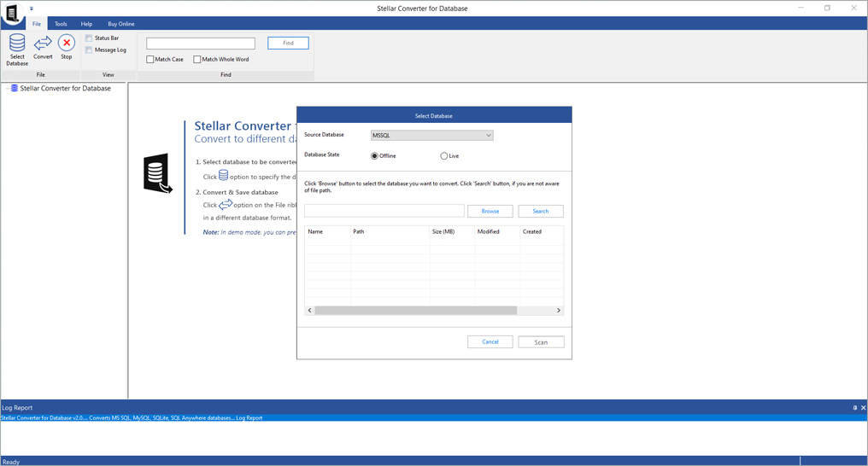Click the Convert arrows icon

pos(43,44)
